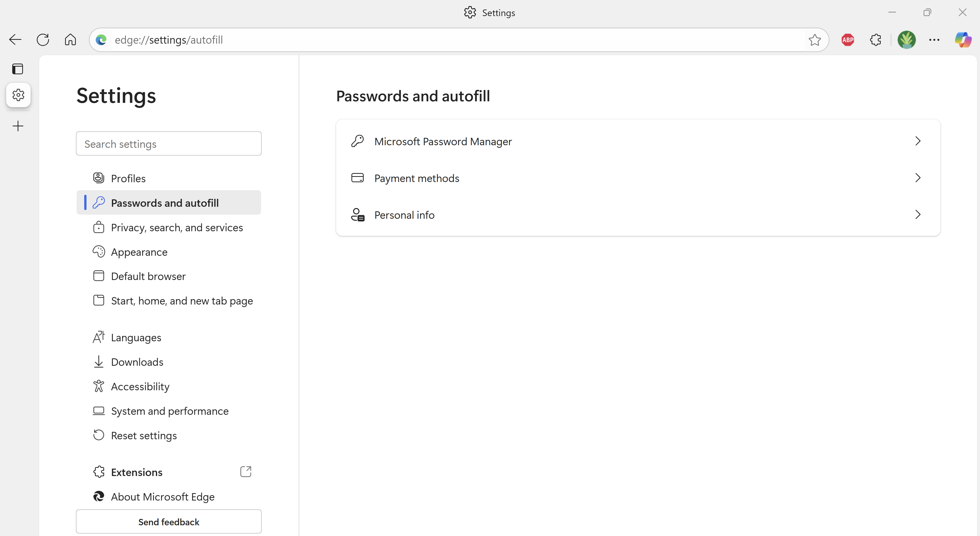980x536 pixels.
Task: Open Copilot from the toolbar
Action: [x=963, y=40]
